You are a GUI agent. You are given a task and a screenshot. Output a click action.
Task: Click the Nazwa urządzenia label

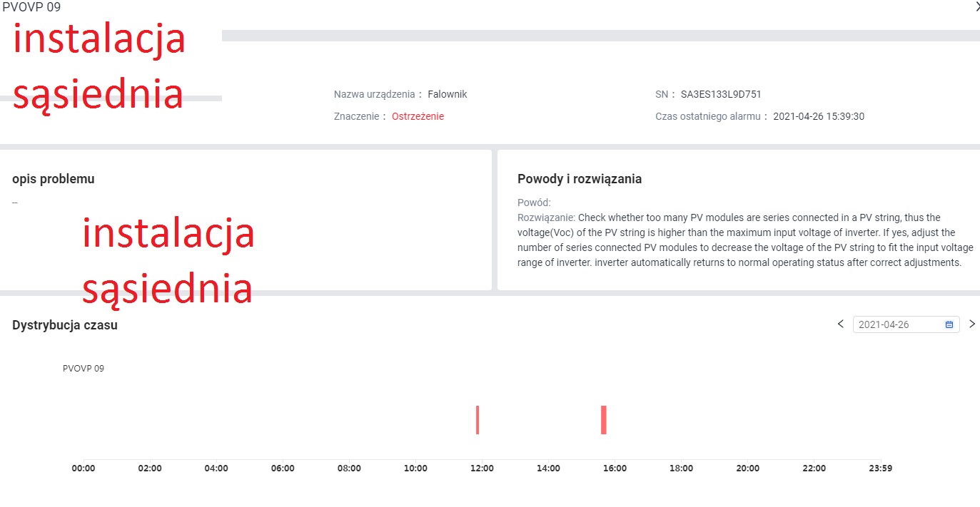pos(378,94)
